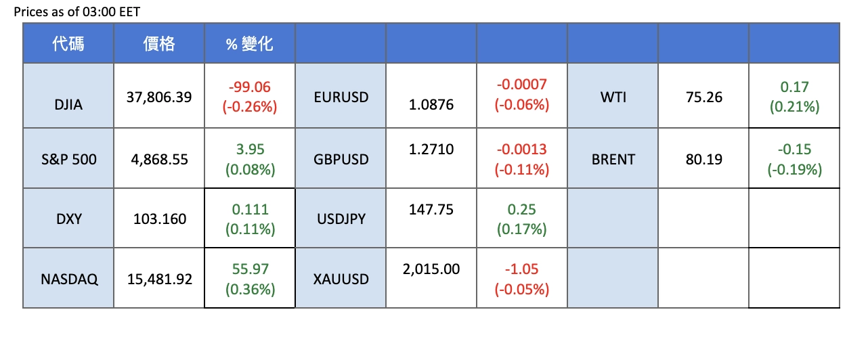Click the USDJPY symbol cell
This screenshot has width=868, height=337.
tap(341, 219)
